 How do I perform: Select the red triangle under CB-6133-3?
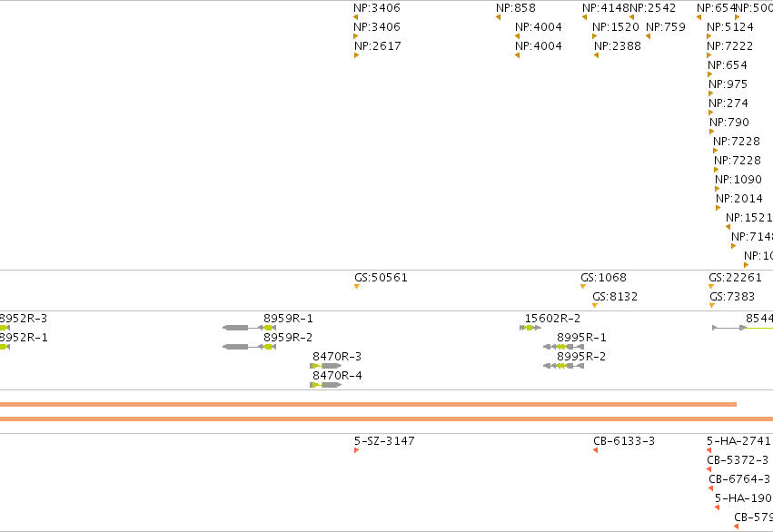coord(596,450)
